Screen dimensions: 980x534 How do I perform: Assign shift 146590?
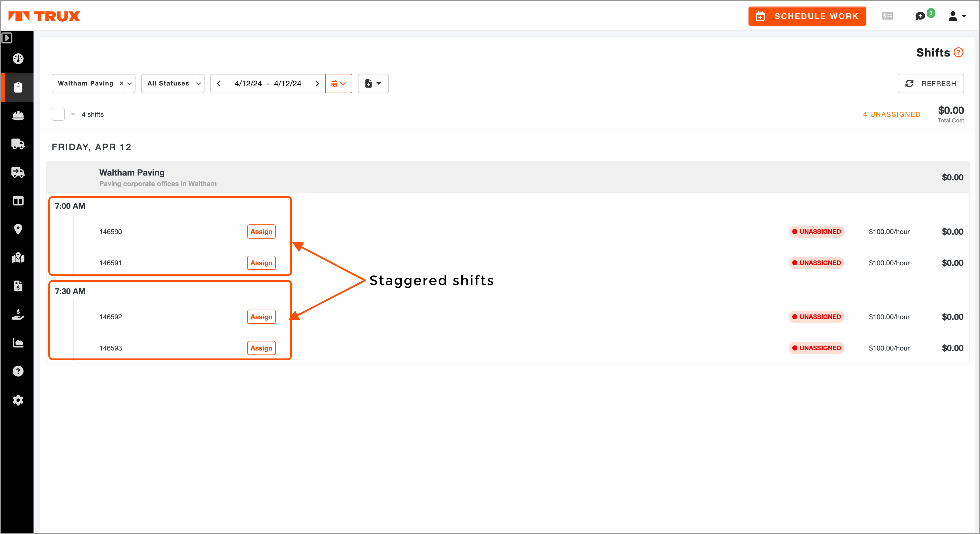click(261, 231)
